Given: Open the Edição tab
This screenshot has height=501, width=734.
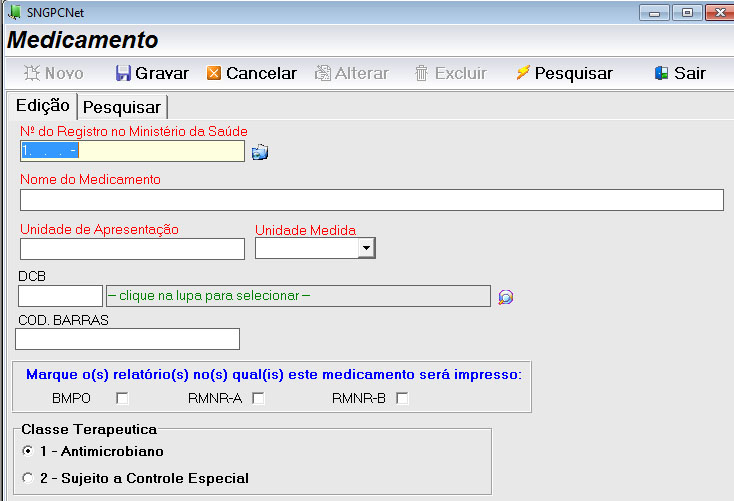Looking at the screenshot, I should (43, 106).
